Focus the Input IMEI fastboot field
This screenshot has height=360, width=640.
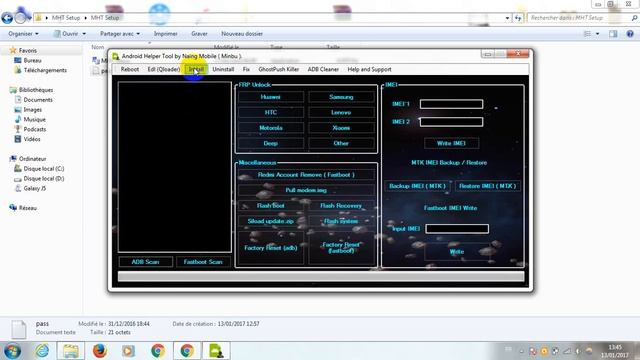457,229
